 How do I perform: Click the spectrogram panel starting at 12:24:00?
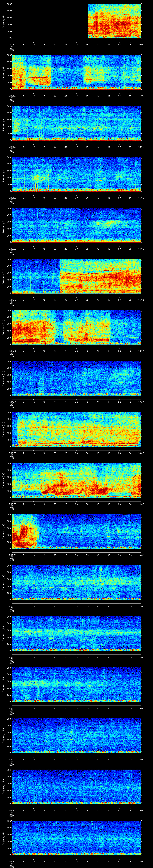(77, 786)
